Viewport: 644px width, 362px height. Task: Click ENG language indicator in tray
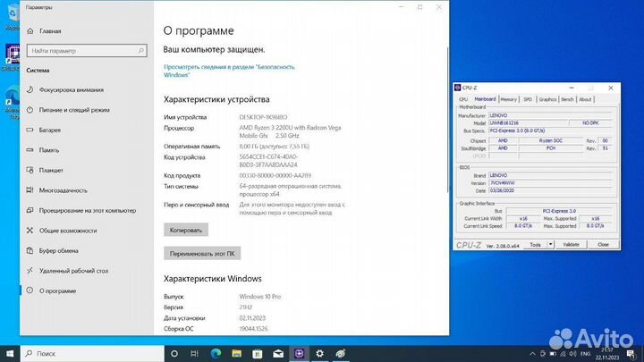586,353
